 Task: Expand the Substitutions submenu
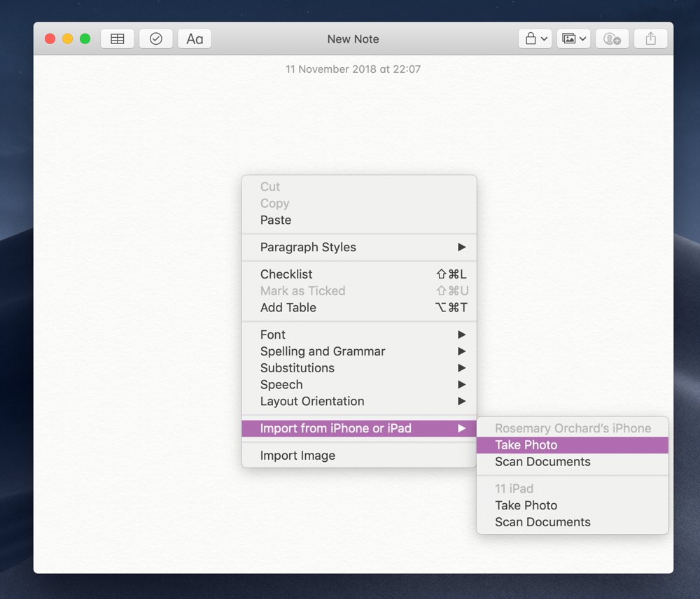[359, 368]
